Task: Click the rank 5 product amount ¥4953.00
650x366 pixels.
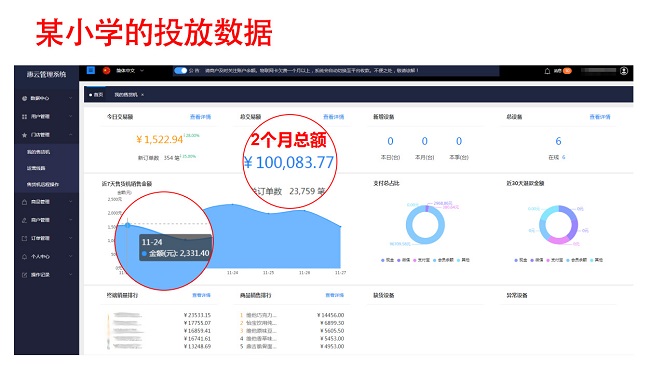Action: point(332,347)
